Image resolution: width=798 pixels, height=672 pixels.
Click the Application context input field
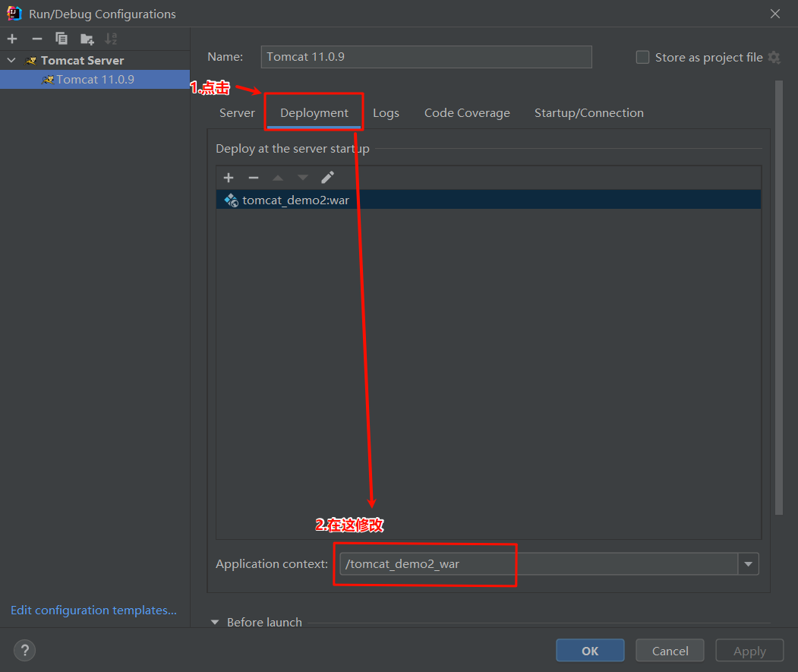[x=538, y=563]
